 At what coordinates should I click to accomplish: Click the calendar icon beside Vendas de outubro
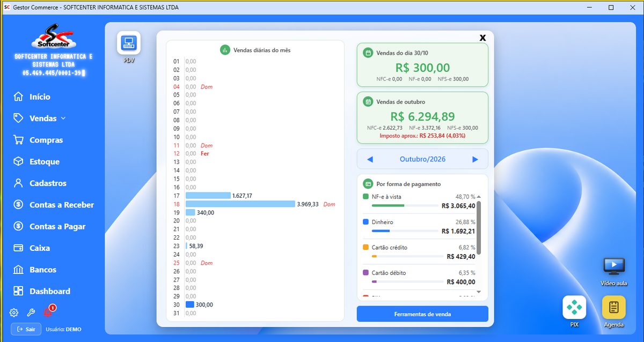tap(368, 101)
